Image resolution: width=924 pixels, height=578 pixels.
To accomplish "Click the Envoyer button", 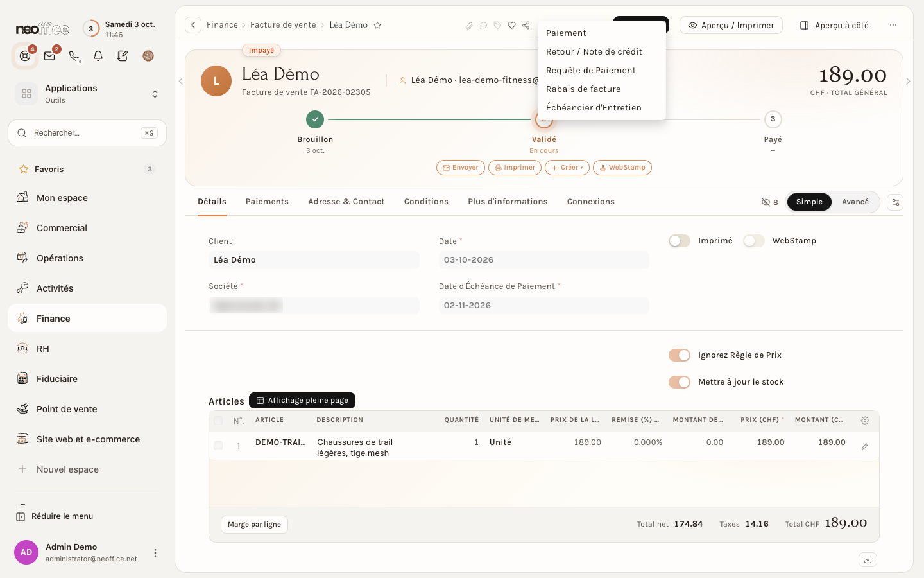I will [461, 168].
